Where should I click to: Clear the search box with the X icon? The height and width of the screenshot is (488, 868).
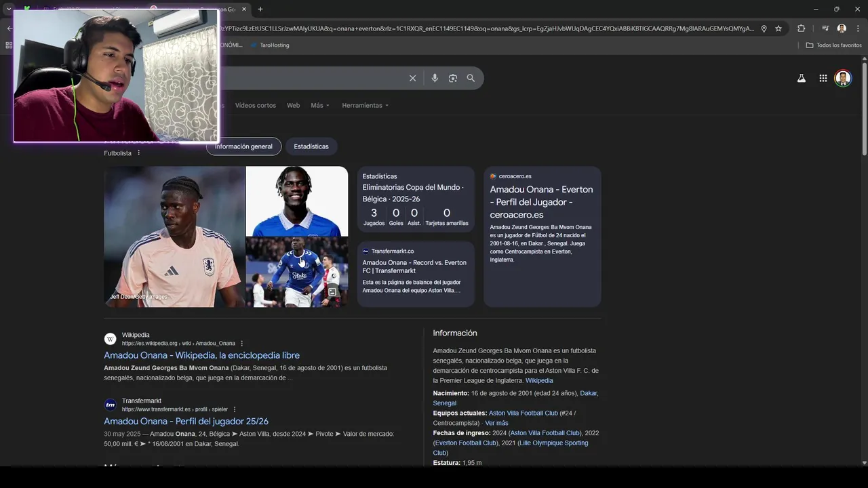412,78
